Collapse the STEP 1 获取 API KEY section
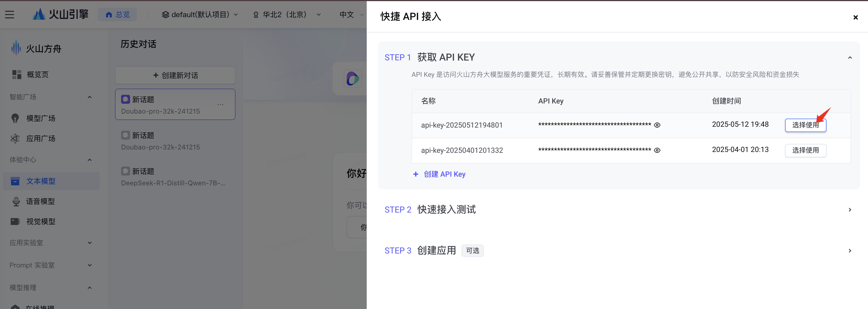Viewport: 868px width, 309px height. tap(849, 57)
